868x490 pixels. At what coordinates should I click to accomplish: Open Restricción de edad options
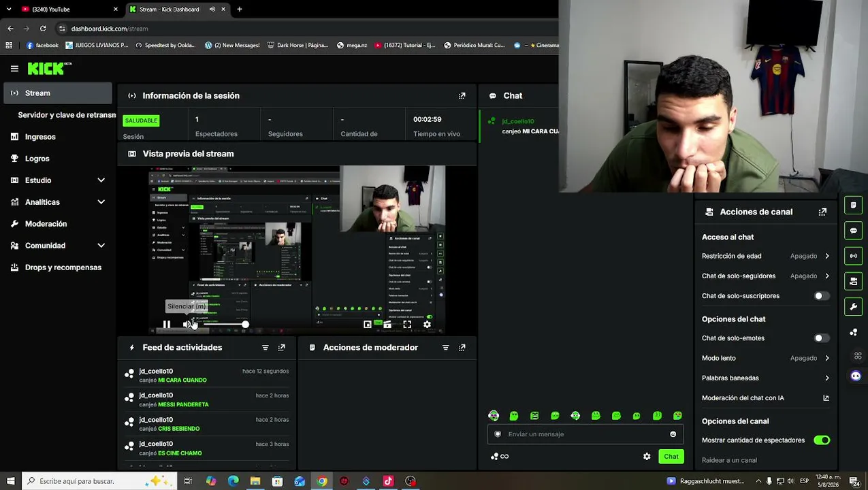(x=766, y=256)
